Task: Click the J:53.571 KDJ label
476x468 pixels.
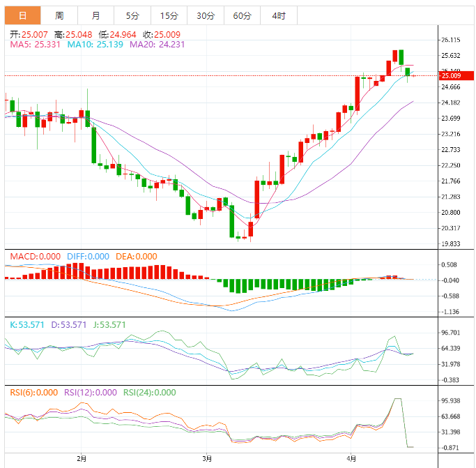Action: pyautogui.click(x=109, y=325)
